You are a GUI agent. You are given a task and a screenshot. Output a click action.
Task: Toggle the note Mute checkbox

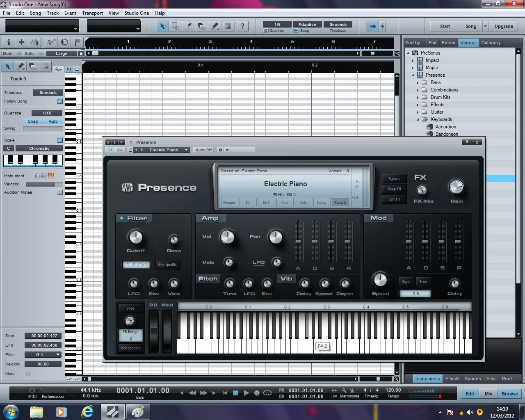click(x=27, y=374)
